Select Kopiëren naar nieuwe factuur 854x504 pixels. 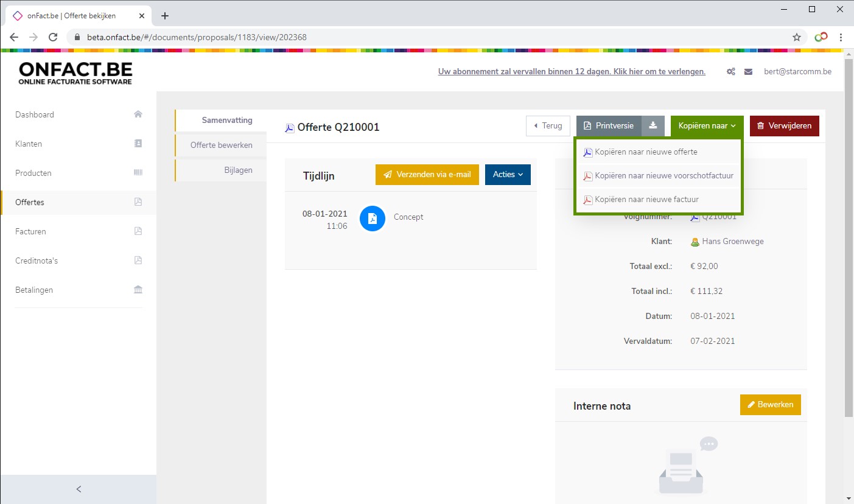point(646,200)
